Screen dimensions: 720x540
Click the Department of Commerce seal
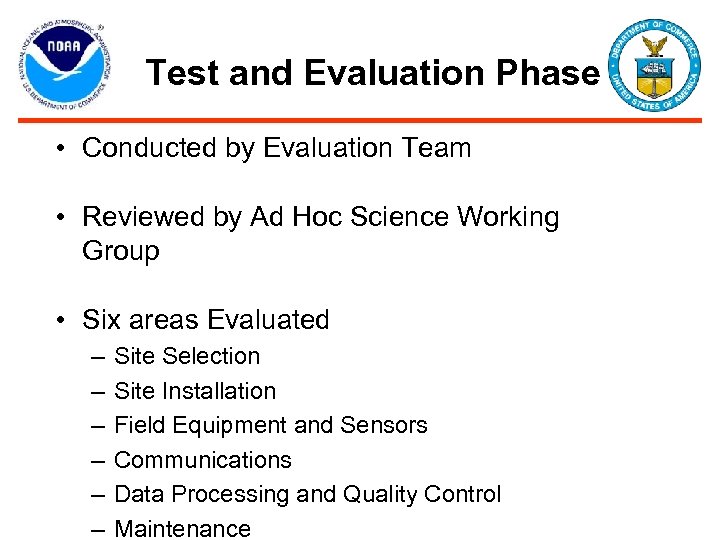click(x=654, y=64)
